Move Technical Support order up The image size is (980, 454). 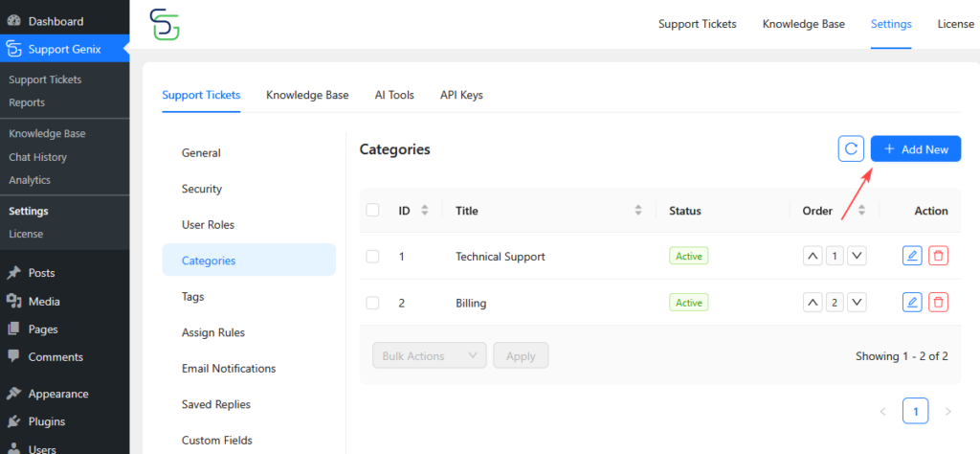pos(813,256)
